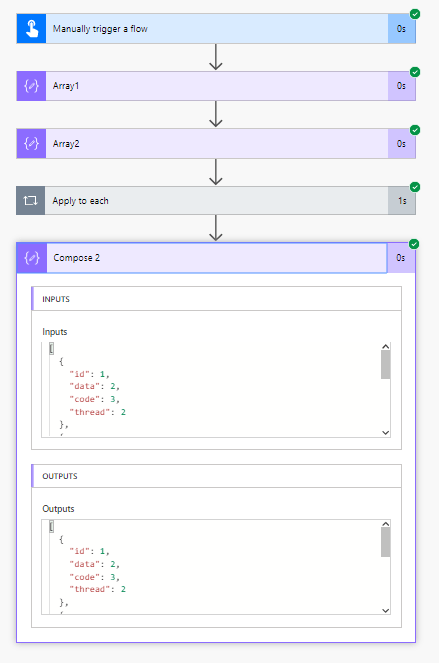Click the "id": 1 line in Outputs

pyautogui.click(x=90, y=551)
